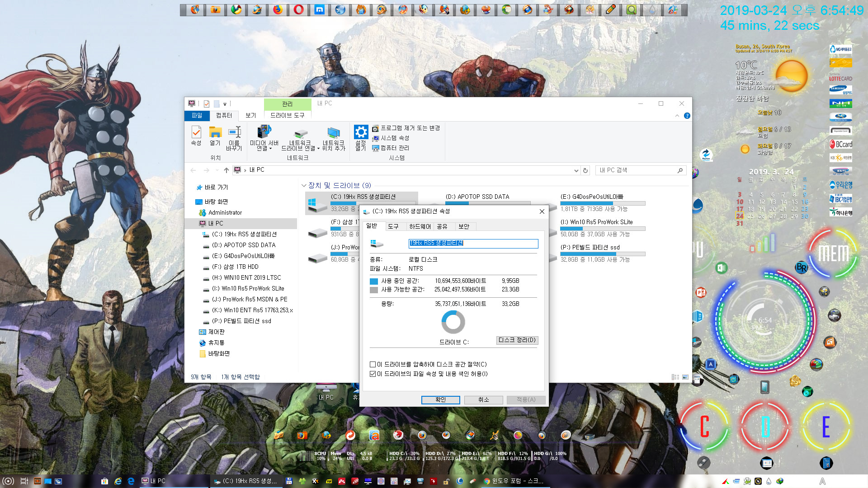Click Excel icon in circular launcher
This screenshot has height=488, width=868.
[722, 268]
